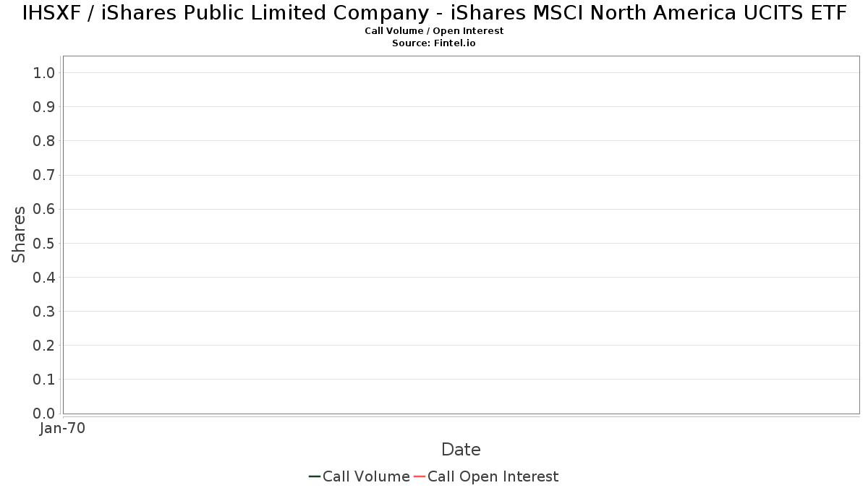The height and width of the screenshot is (488, 868).
Task: Select the 0.4 y-axis tick label
Action: tap(43, 278)
